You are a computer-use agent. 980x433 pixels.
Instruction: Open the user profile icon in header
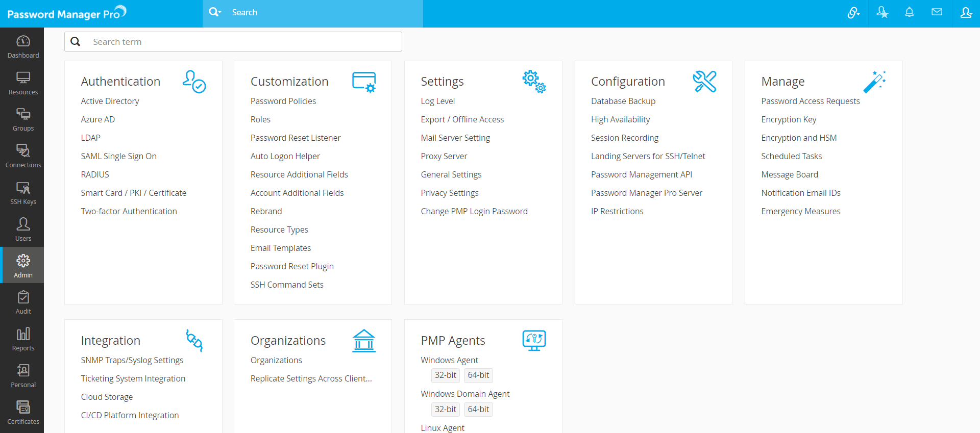point(966,12)
